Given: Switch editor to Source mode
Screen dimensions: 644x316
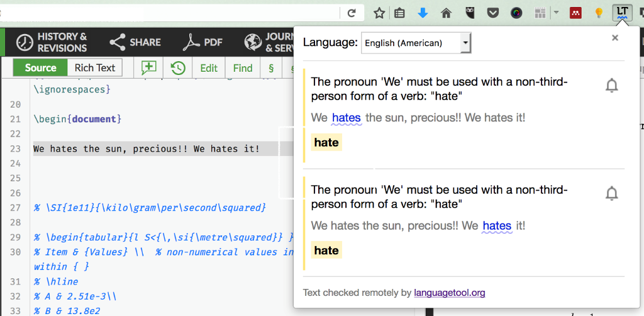Looking at the screenshot, I should tap(40, 68).
